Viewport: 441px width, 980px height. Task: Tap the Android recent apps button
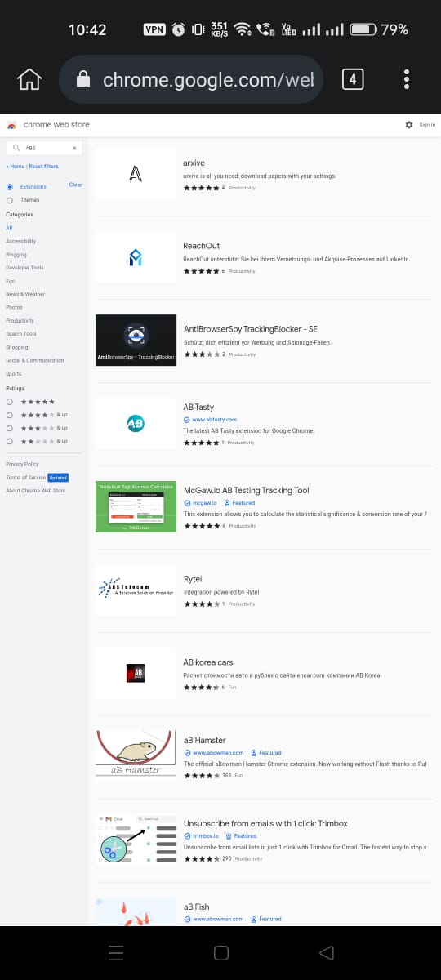pyautogui.click(x=116, y=953)
